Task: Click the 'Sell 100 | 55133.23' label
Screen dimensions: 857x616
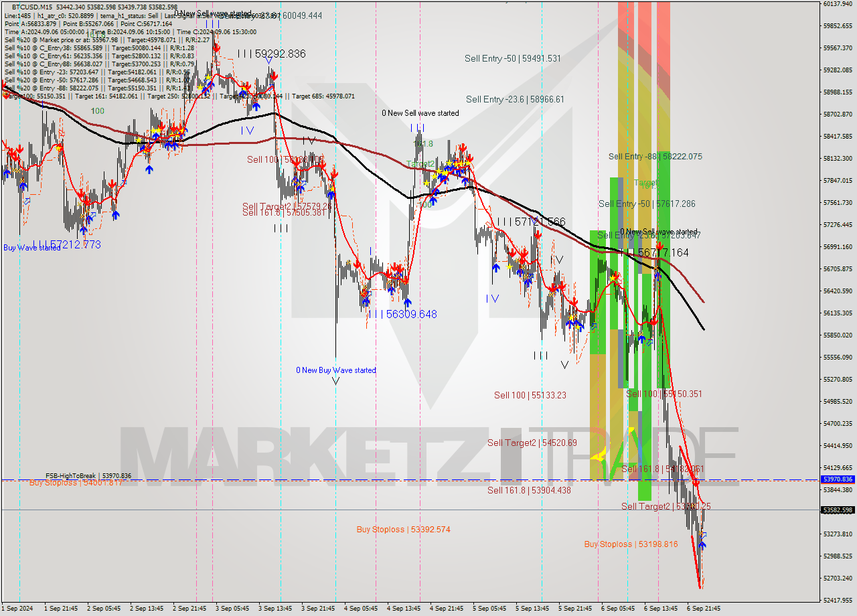Action: coord(530,395)
